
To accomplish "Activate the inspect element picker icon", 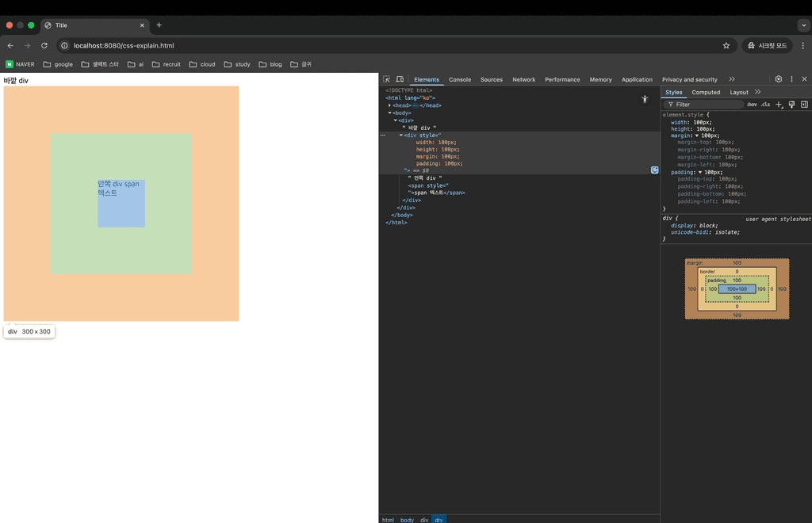I will coord(387,79).
